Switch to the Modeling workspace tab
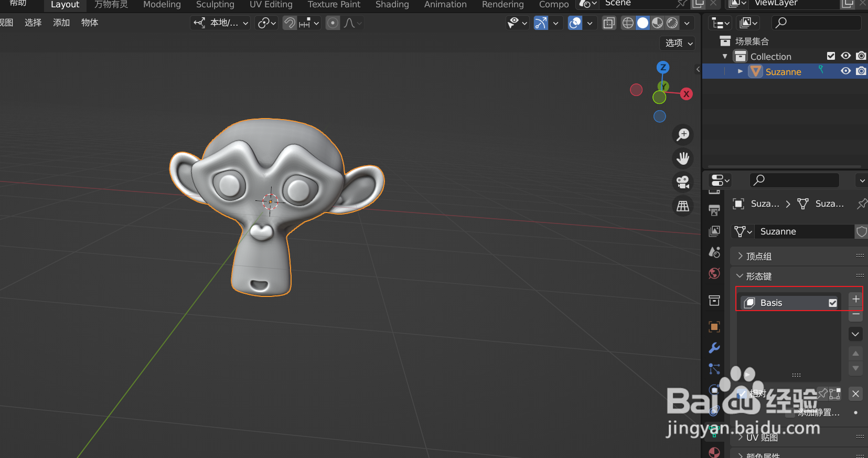Viewport: 868px width, 458px height. pos(162,5)
